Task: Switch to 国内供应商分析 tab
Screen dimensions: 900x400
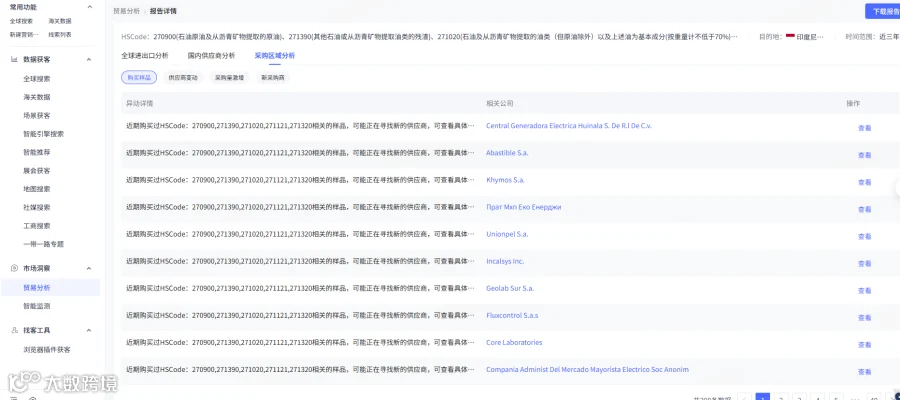Action: [x=211, y=56]
